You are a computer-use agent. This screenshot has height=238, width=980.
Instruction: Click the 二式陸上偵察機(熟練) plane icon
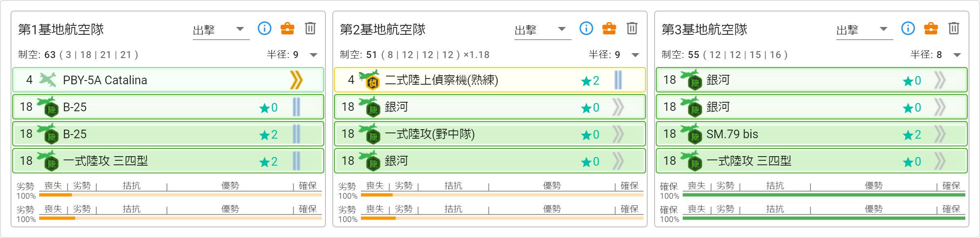point(370,80)
